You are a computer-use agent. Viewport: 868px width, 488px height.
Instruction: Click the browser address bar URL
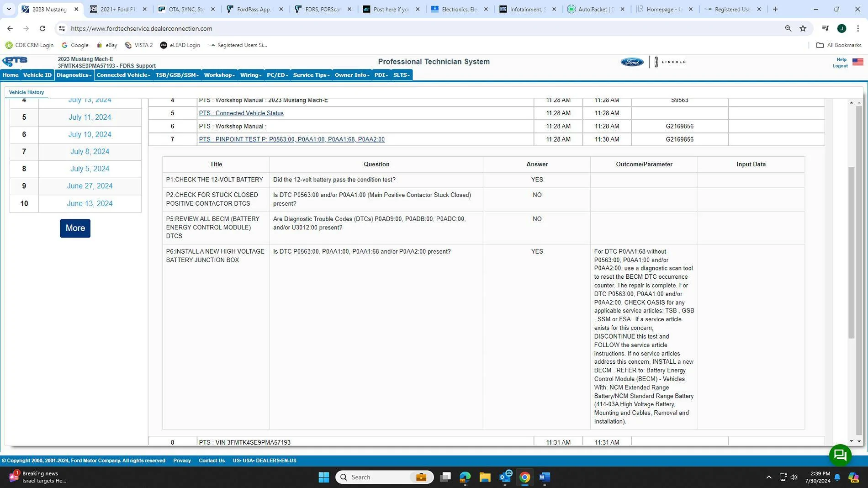(x=142, y=28)
